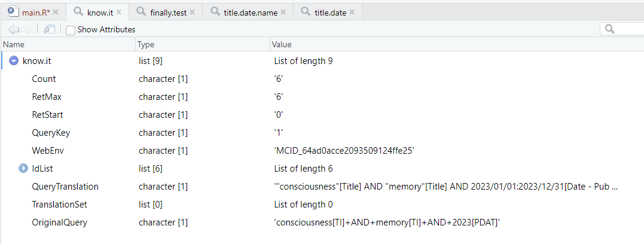Click the search magnifier icon in filter box
Viewport: 644px width, 244px height.
[x=610, y=29]
